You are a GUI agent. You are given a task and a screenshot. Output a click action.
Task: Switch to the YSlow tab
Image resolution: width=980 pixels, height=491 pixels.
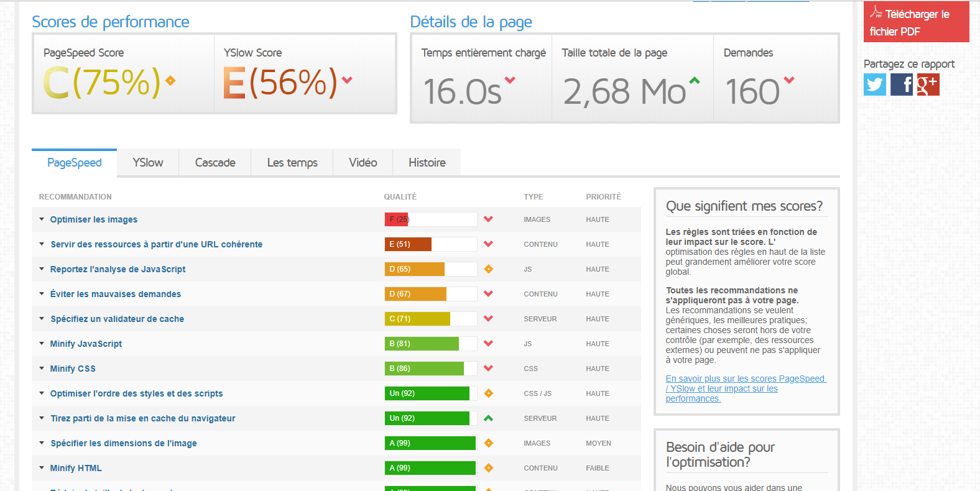click(x=148, y=163)
